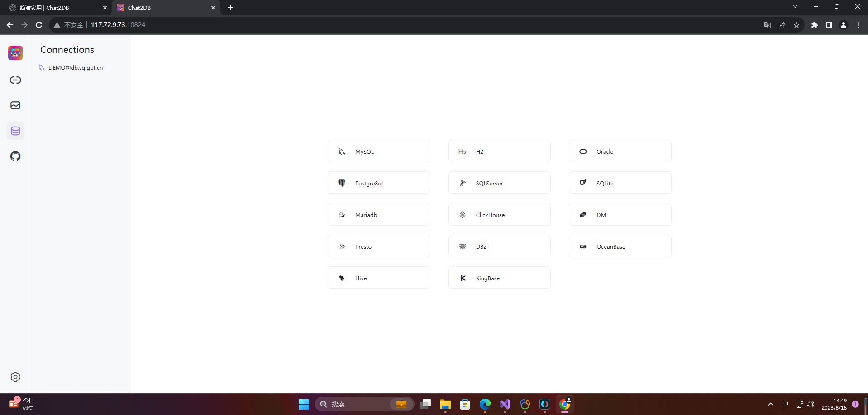Toggle the browser side panel
The width and height of the screenshot is (868, 415).
829,25
